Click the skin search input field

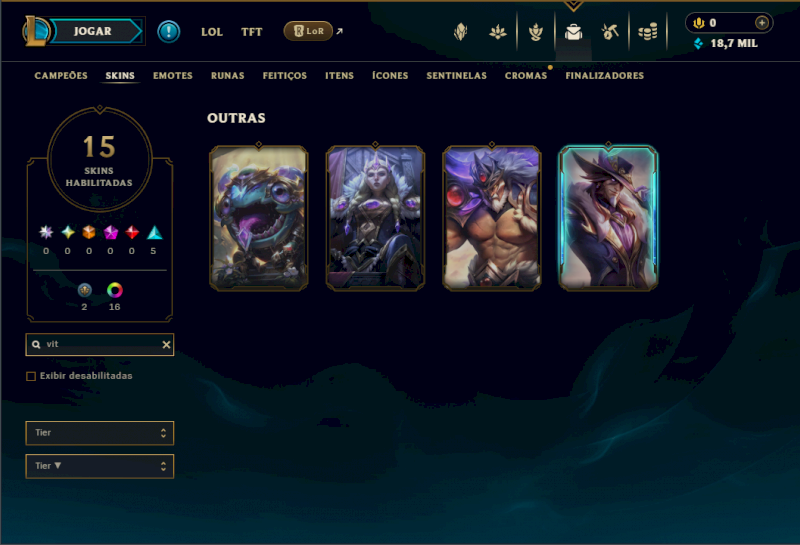99,344
